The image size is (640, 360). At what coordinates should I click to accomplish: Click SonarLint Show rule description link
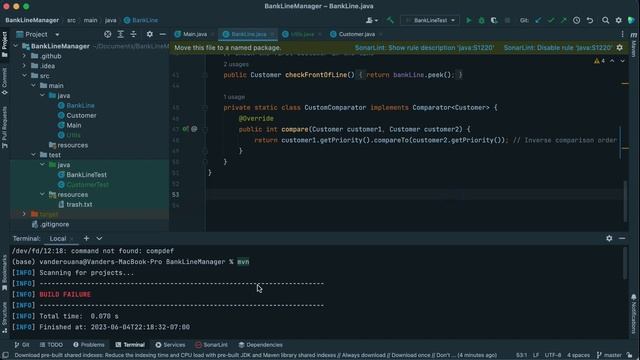click(x=424, y=48)
